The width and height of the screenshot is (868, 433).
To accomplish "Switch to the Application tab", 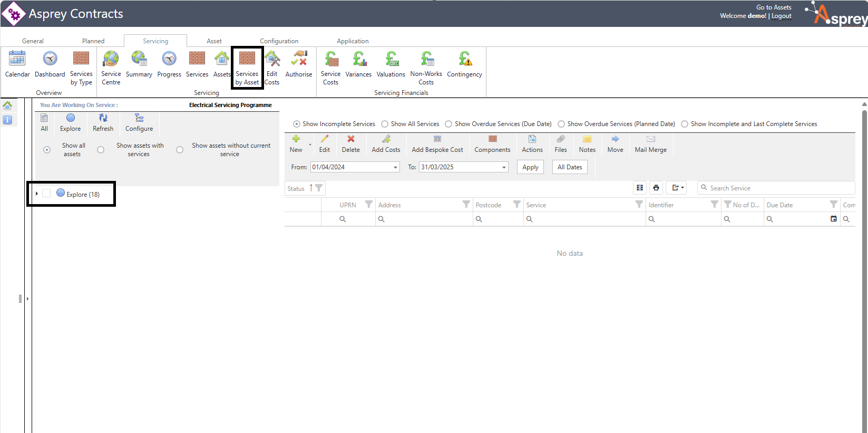I will (353, 41).
